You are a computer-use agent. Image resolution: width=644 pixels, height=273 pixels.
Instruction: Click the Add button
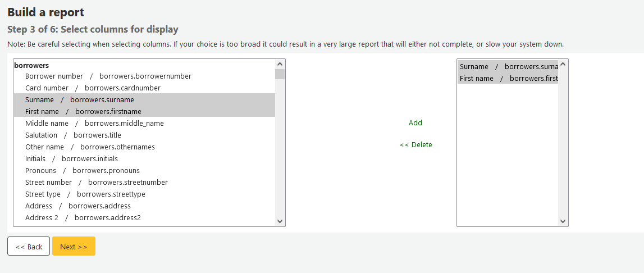point(415,123)
